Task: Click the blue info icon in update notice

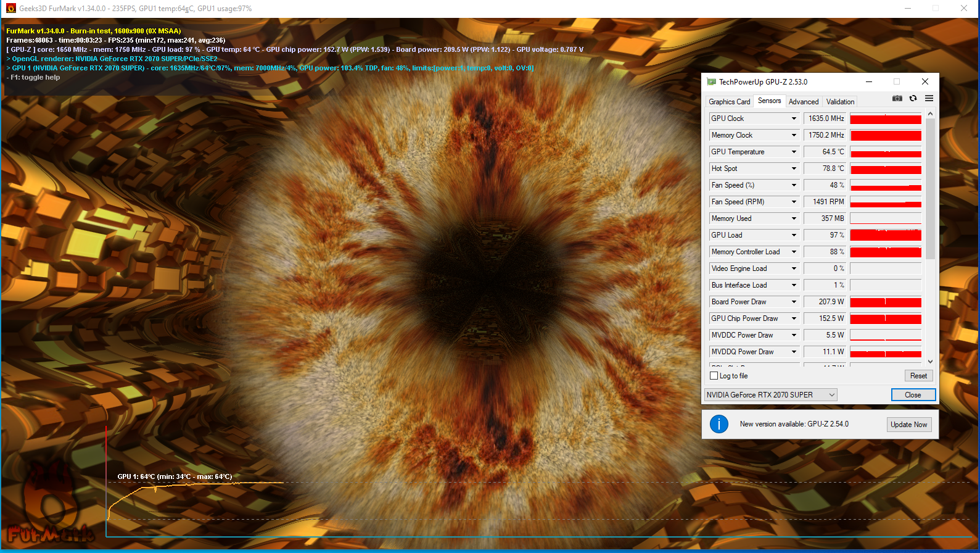Action: click(719, 424)
